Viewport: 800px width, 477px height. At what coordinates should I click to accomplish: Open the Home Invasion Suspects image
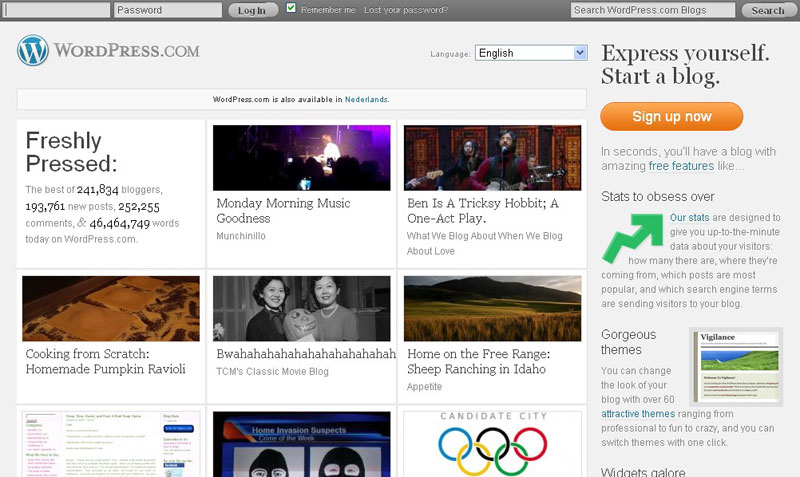(301, 443)
